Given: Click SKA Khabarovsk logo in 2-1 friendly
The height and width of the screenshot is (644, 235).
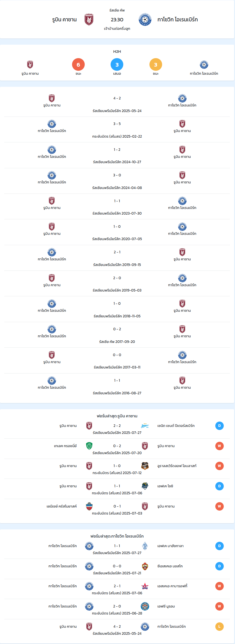Looking at the screenshot, I should click(x=145, y=586).
